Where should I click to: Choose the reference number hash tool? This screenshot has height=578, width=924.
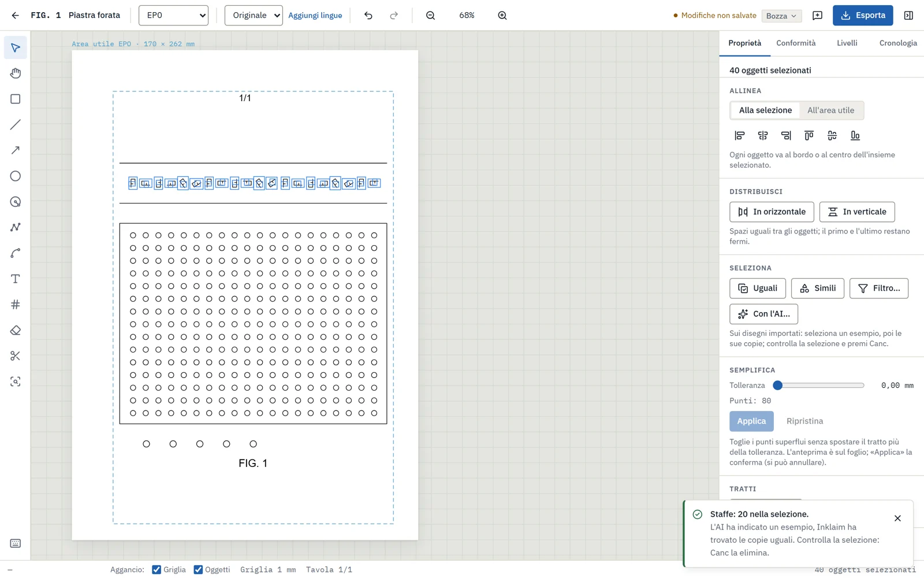pos(16,305)
